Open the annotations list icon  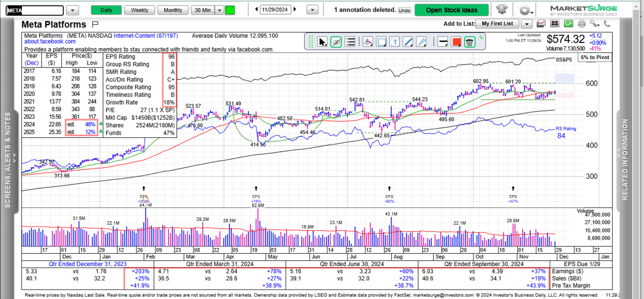click(x=350, y=42)
